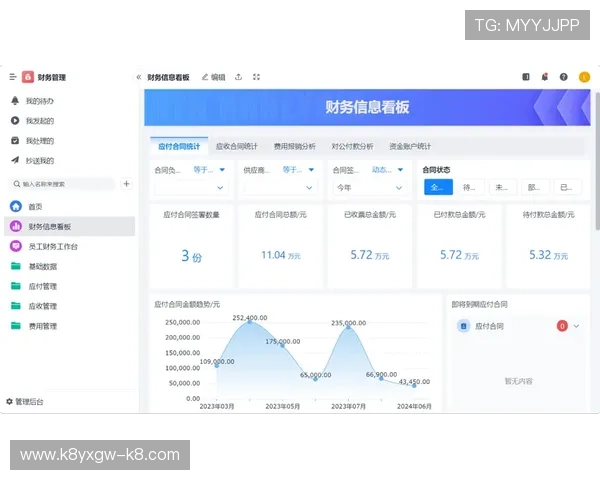Open help question-mark icon

coord(563,77)
